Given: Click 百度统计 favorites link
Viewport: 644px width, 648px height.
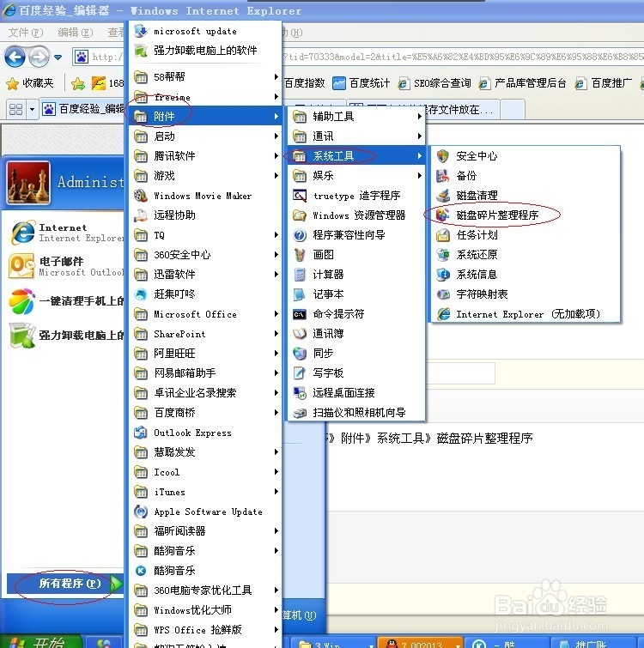Looking at the screenshot, I should pyautogui.click(x=361, y=83).
